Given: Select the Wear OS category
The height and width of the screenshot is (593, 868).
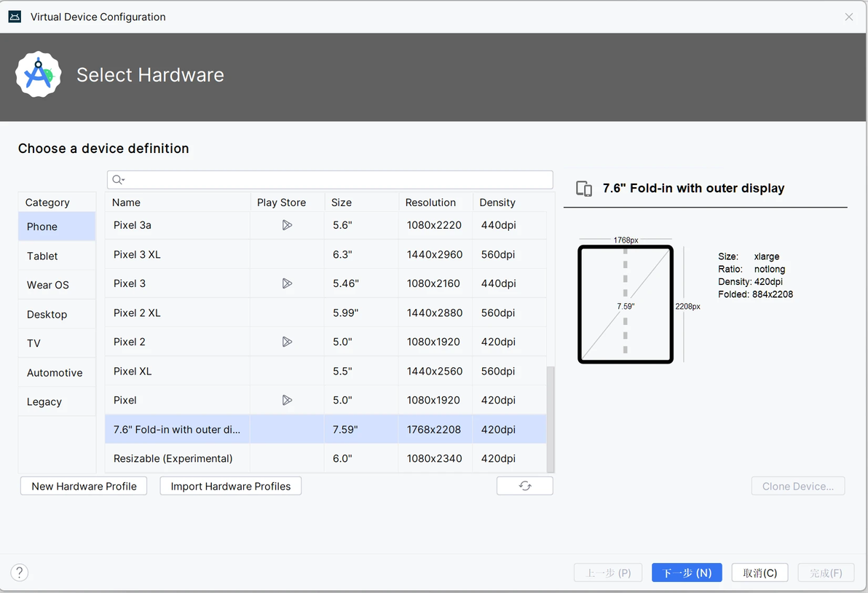Looking at the screenshot, I should coord(48,285).
